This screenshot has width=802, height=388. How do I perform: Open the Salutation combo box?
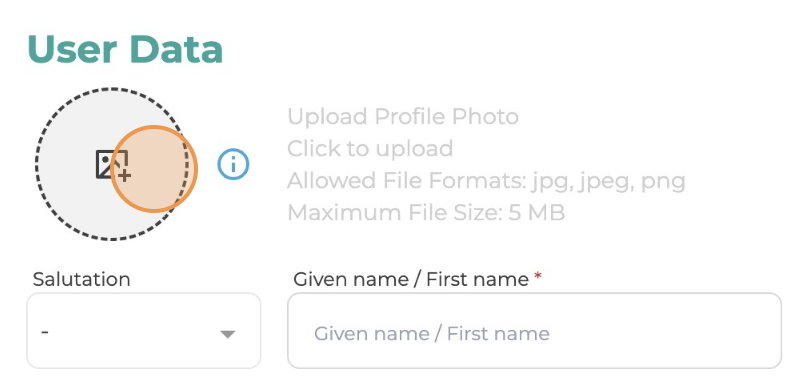tap(144, 331)
